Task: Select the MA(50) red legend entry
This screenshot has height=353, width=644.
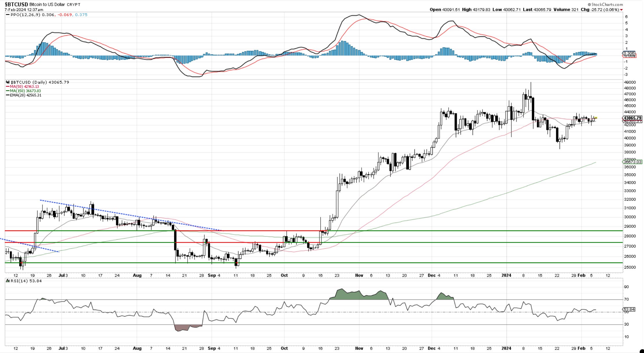Action: point(23,86)
